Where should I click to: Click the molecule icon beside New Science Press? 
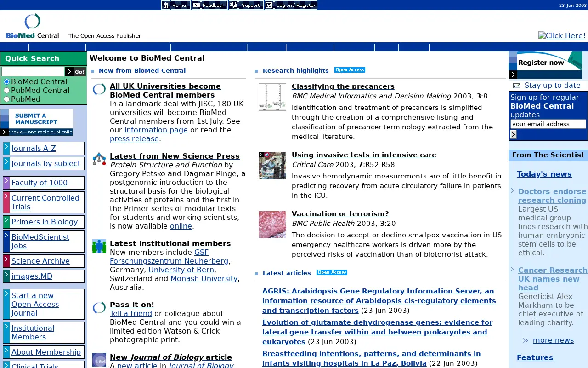(x=99, y=159)
